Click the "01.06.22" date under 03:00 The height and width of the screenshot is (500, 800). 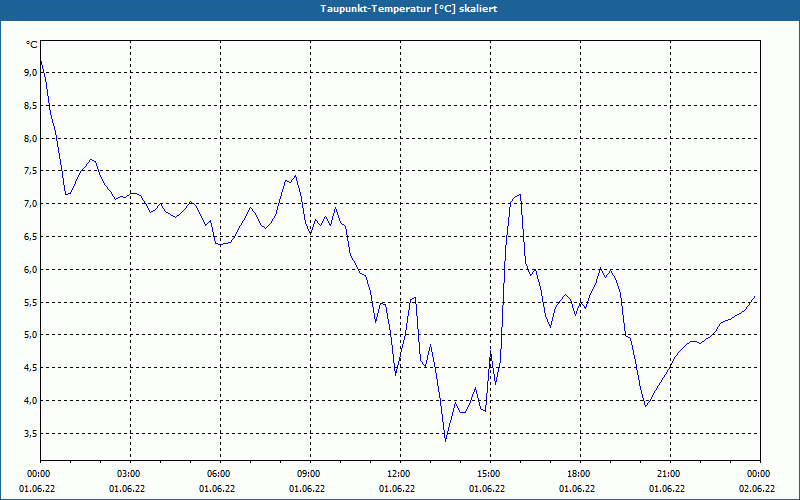tap(127, 489)
